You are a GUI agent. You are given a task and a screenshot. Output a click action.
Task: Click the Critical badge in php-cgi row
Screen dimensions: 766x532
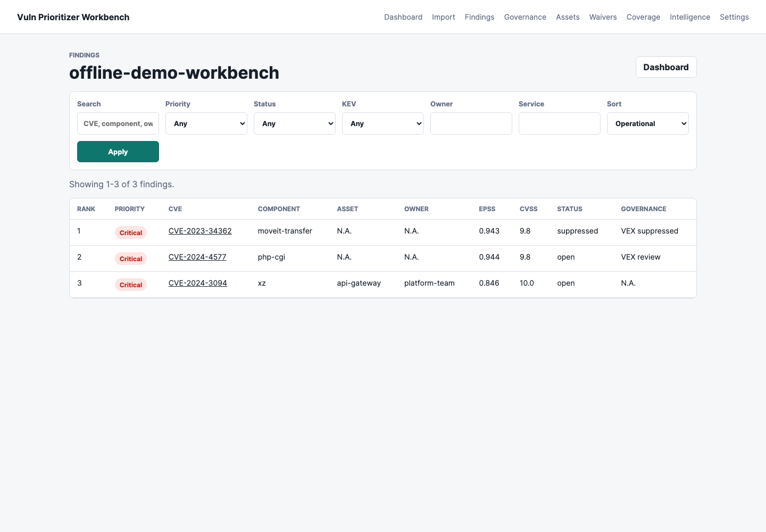coord(131,259)
